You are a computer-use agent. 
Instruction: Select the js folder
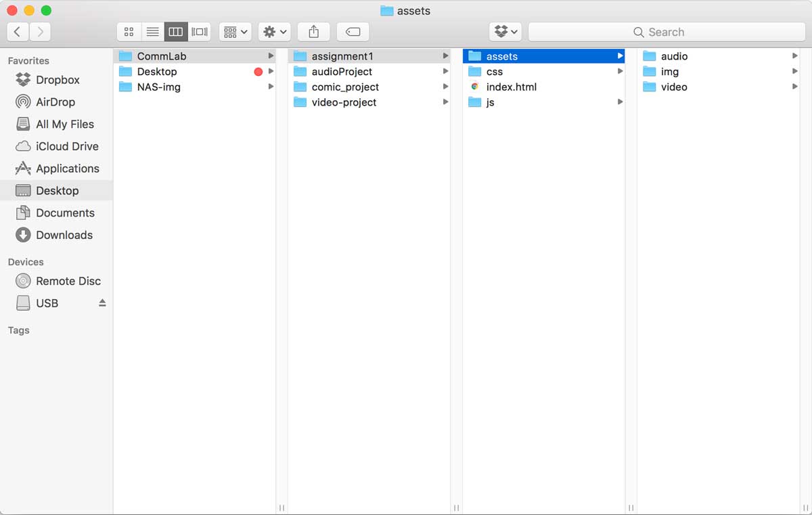tap(543, 102)
